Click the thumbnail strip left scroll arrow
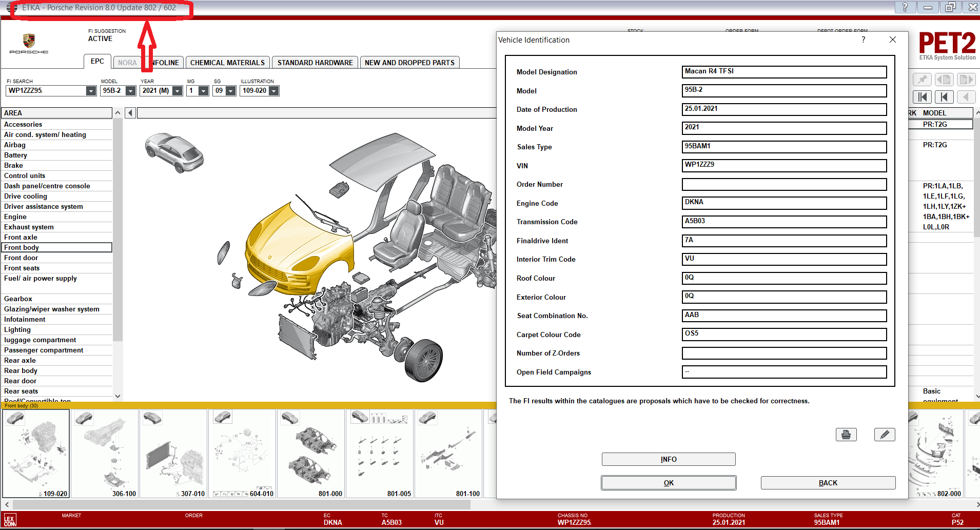Viewport: 980px width, 530px height. 7,504
